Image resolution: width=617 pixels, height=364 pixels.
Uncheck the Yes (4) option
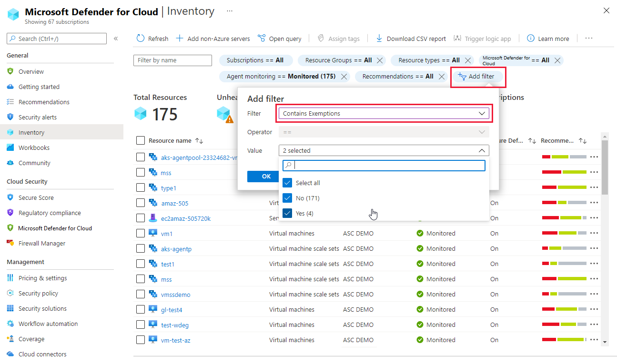pyautogui.click(x=287, y=213)
